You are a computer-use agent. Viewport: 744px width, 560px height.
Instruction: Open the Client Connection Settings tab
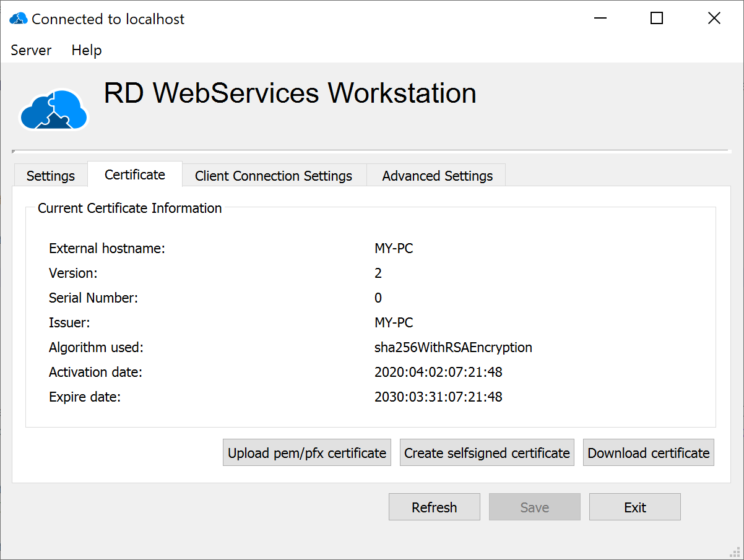click(x=274, y=176)
